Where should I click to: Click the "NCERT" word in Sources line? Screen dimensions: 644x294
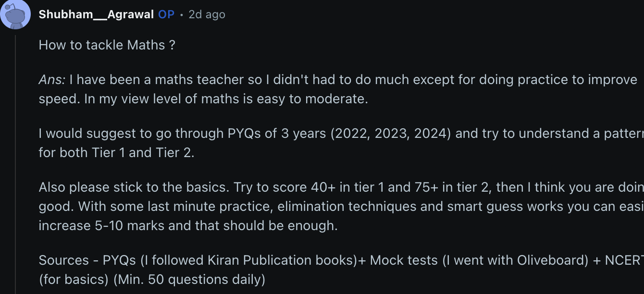(x=624, y=260)
